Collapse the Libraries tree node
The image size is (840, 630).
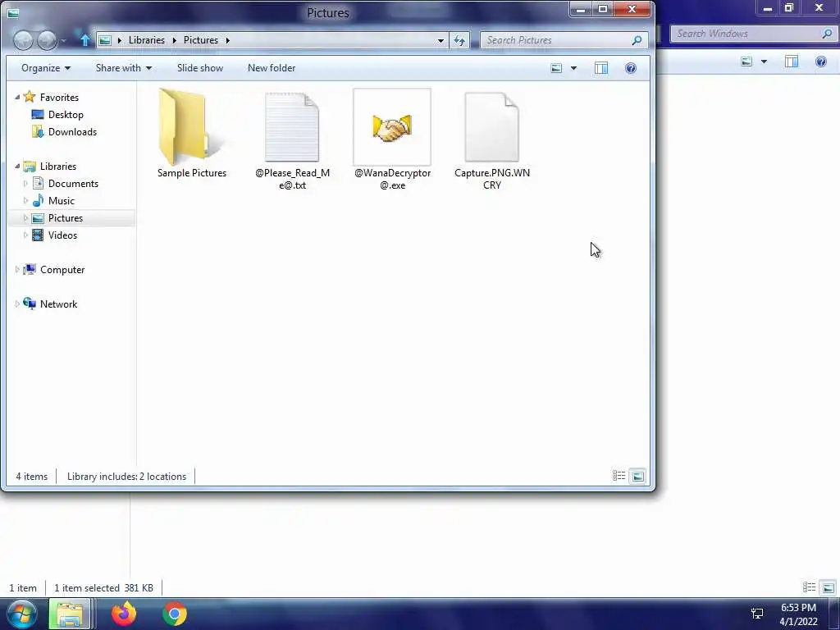[17, 166]
